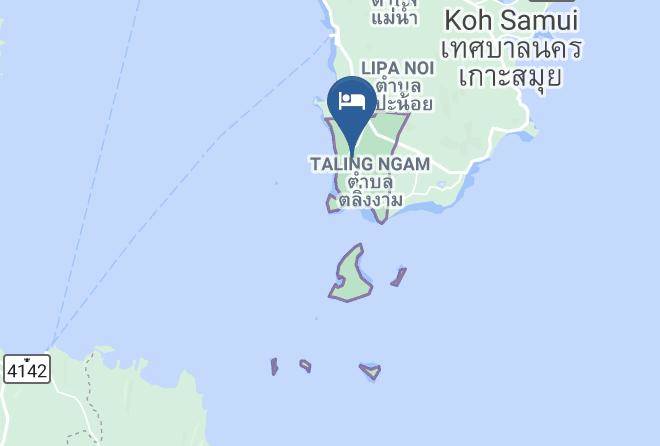Screen dimensions: 660x446
Task: Click the middle small islet in bottom cluster
Action: (306, 366)
